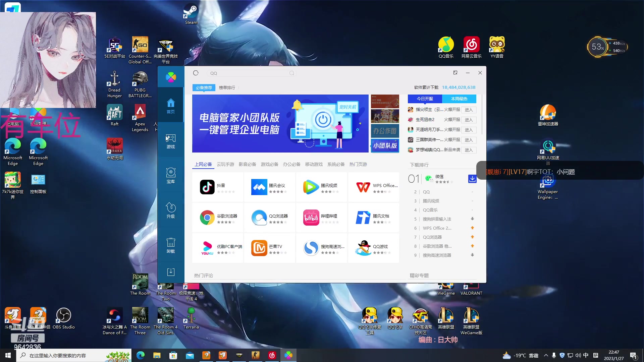The image size is (644, 362).
Task: Open 网易云音乐 desktop shortcut
Action: pyautogui.click(x=472, y=48)
